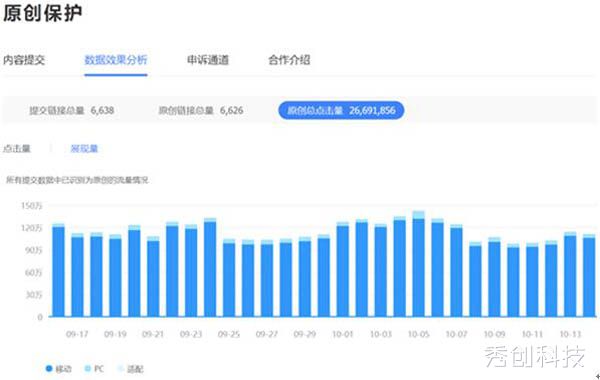Select the 数据效果分析 tab

pos(116,60)
